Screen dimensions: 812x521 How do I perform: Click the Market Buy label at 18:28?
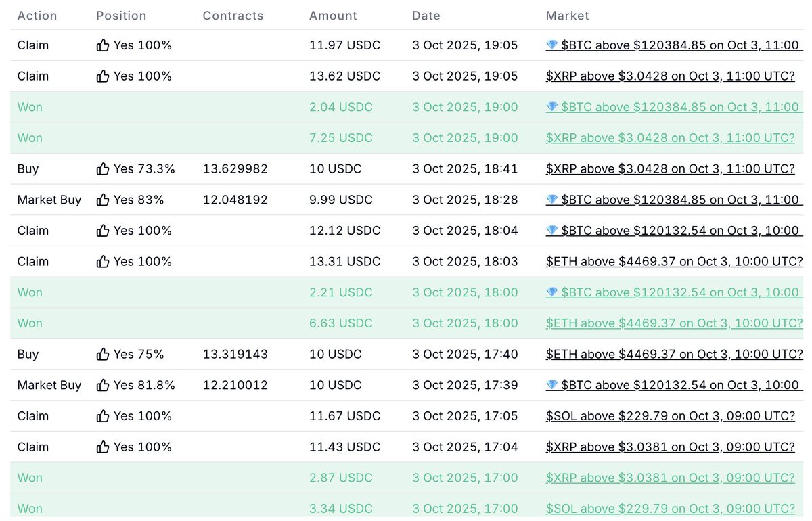[49, 200]
